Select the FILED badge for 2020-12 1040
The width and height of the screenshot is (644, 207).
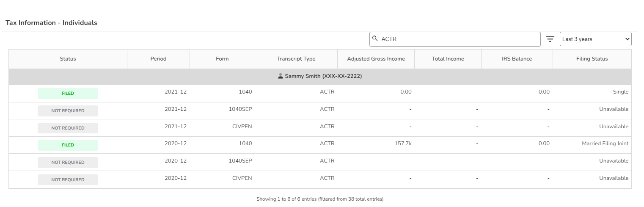coord(68,145)
